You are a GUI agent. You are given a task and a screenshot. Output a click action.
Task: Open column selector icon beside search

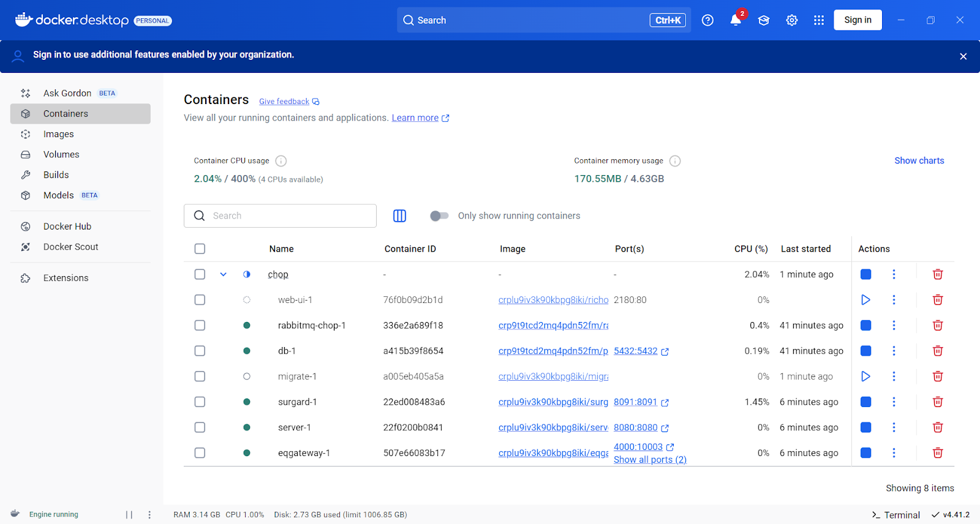(399, 215)
